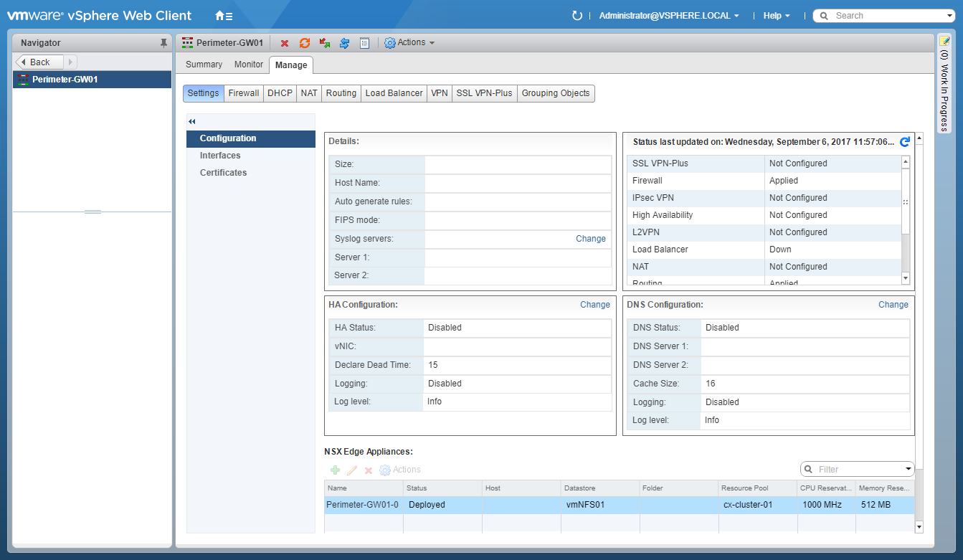The height and width of the screenshot is (560, 963).
Task: Open the Monitor tab
Action: tap(249, 65)
